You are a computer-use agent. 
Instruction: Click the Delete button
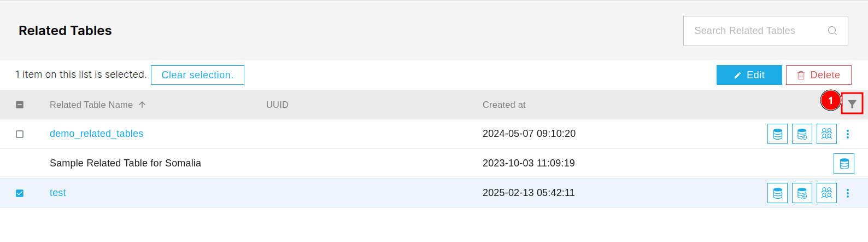tap(819, 75)
